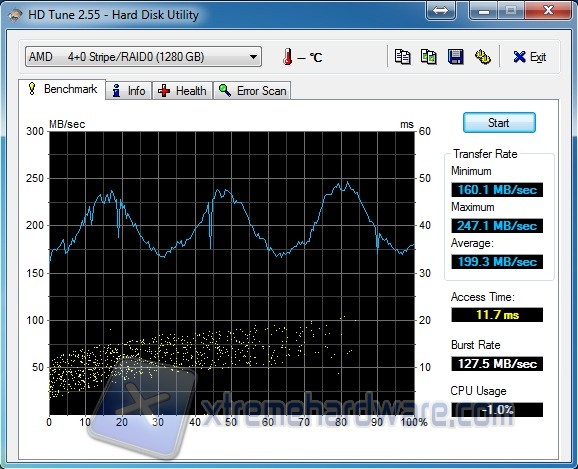Click the Minimum 160.1 MB/sec field

coord(497,190)
